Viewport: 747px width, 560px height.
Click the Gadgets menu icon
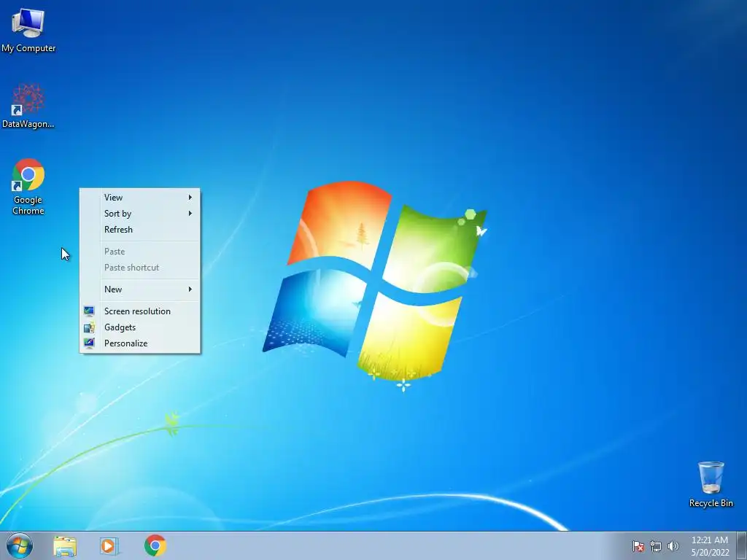pos(89,327)
